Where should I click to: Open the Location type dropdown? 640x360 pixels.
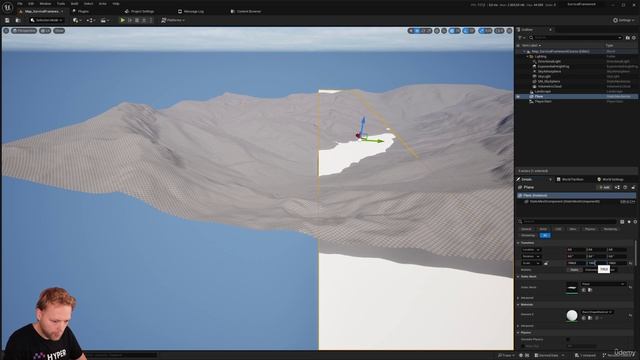(531, 249)
